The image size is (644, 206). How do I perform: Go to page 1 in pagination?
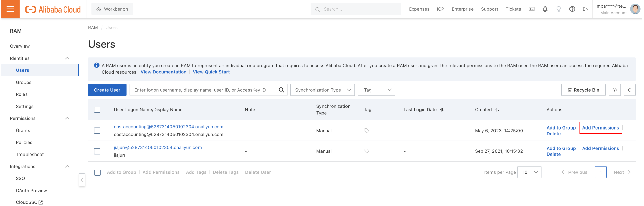[x=600, y=172]
